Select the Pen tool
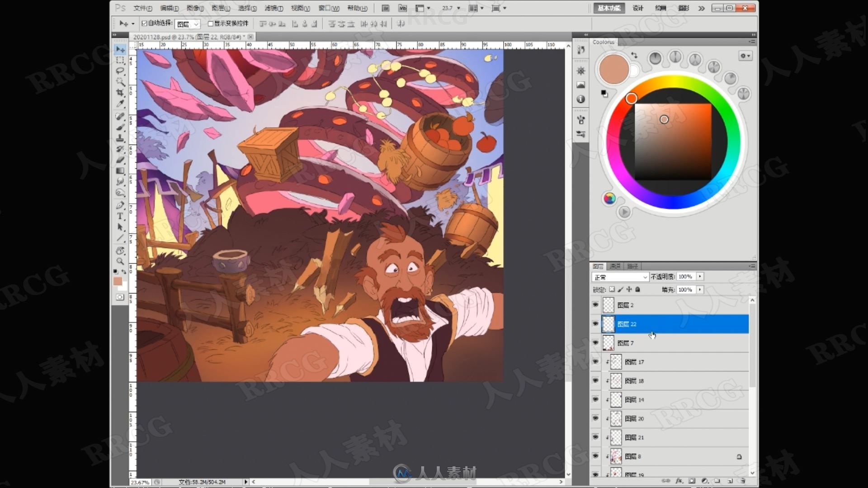Viewport: 868px width, 488px height. pyautogui.click(x=120, y=206)
